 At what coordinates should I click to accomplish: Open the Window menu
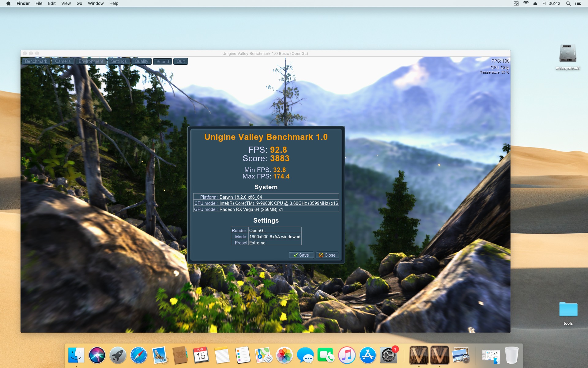(96, 3)
